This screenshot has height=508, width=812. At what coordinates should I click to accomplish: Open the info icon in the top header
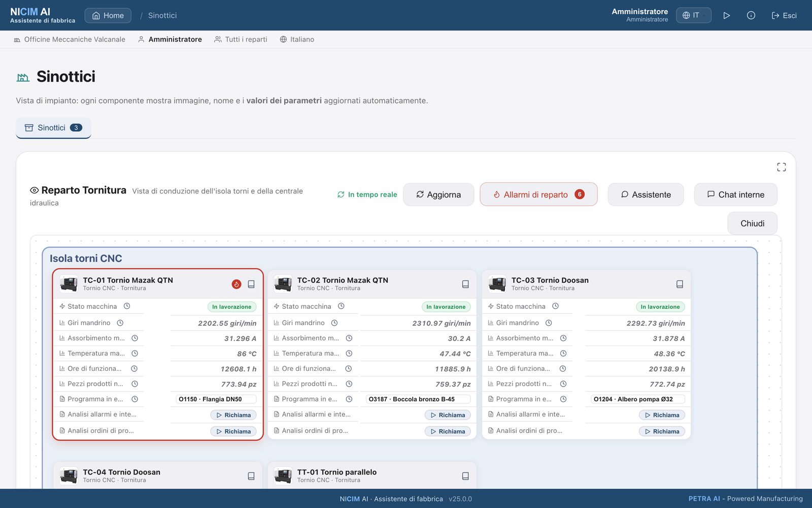[751, 15]
